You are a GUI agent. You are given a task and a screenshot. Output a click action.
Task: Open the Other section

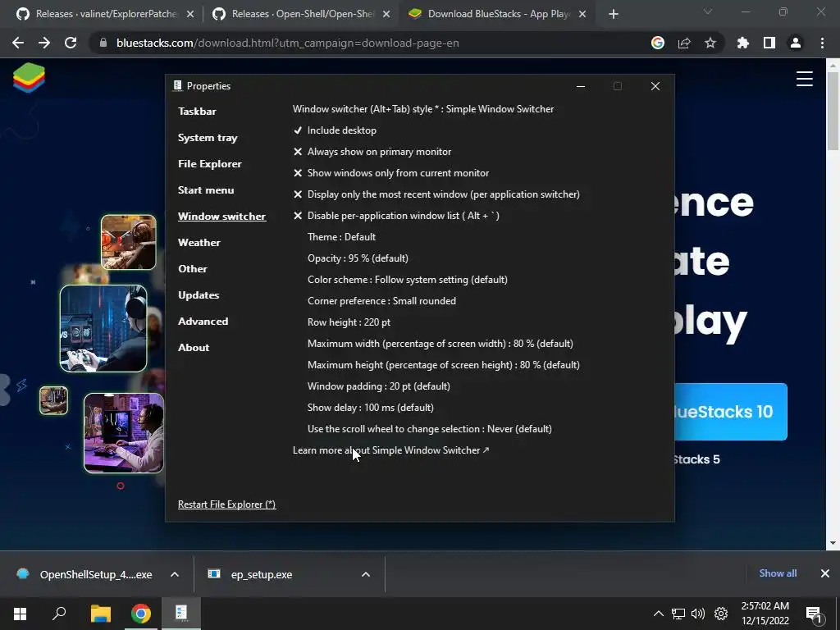pyautogui.click(x=192, y=269)
